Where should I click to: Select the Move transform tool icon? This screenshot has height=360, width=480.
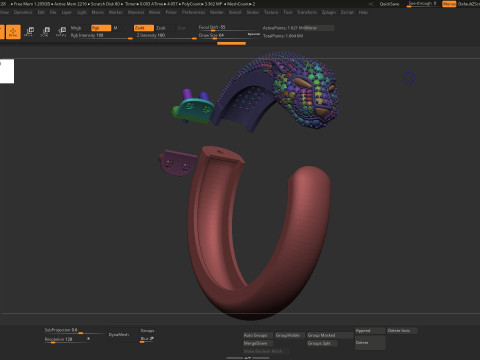pyautogui.click(x=29, y=32)
